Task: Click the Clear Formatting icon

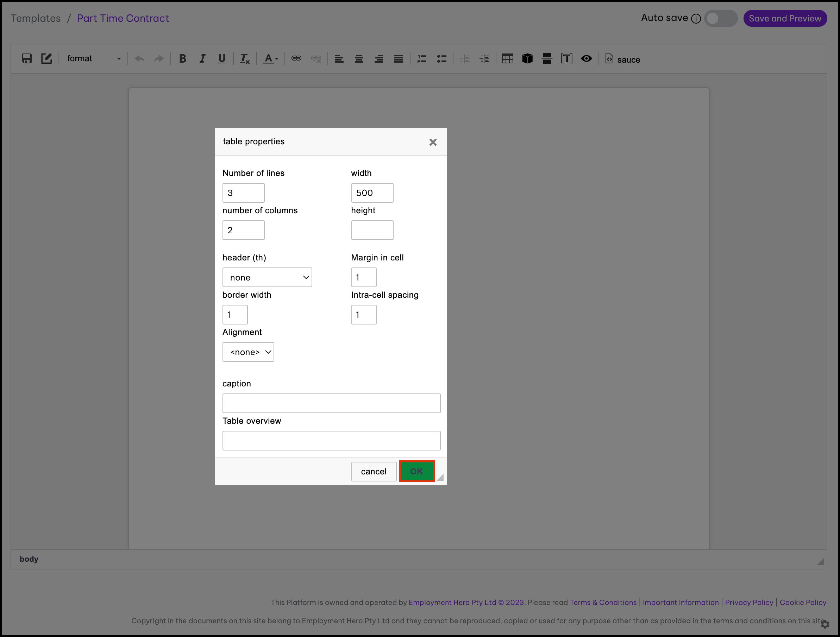Action: click(x=245, y=58)
